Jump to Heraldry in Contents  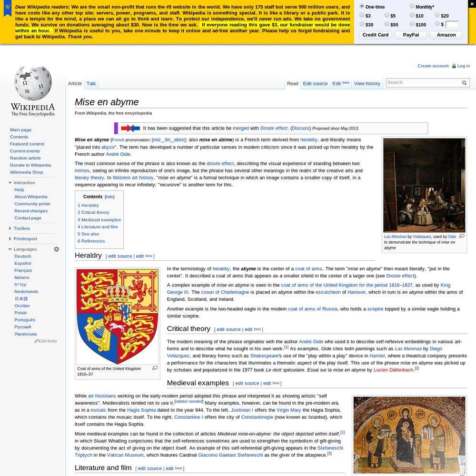pos(89,206)
